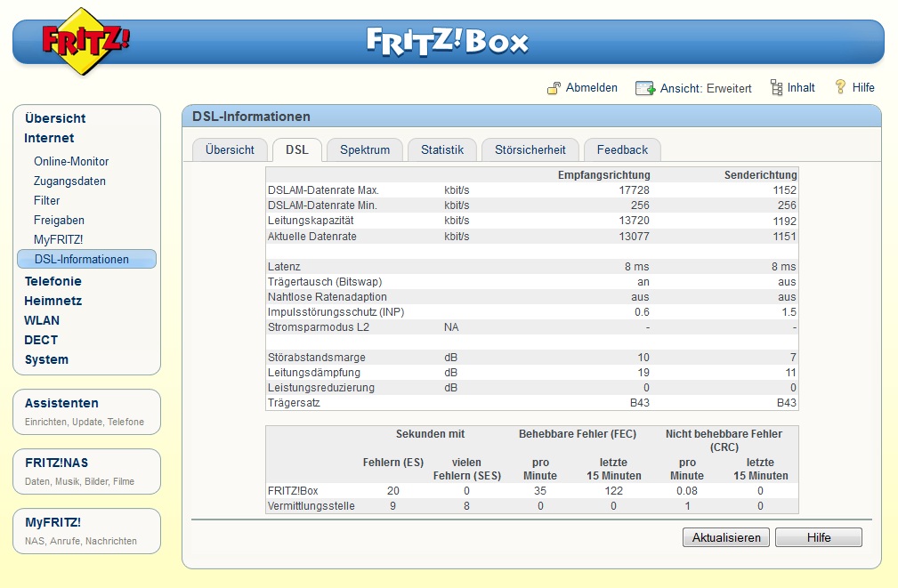This screenshot has height=588, width=898.
Task: Open the Inhalt link
Action: click(801, 87)
